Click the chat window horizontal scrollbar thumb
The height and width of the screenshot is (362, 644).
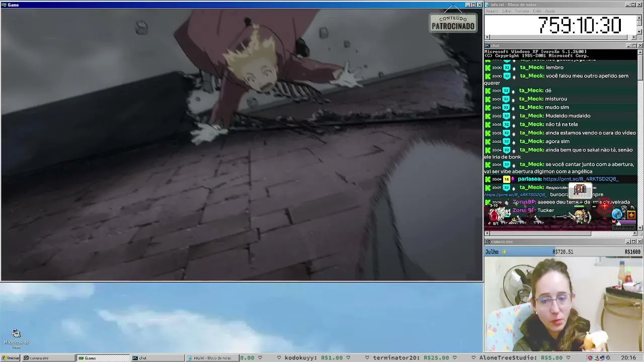pos(540,233)
